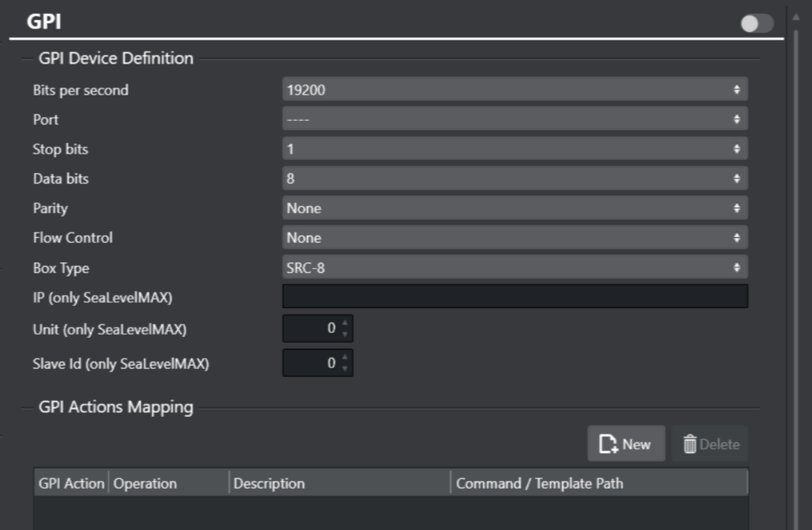Click the IP (only SeaLevelMAX) input field
Viewport: 812px width, 530px height.
pos(515,297)
